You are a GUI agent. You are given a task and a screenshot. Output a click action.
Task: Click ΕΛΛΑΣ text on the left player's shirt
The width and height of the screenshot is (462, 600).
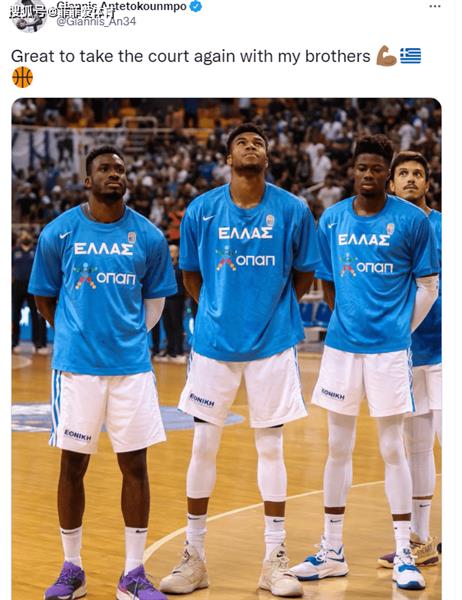click(103, 249)
